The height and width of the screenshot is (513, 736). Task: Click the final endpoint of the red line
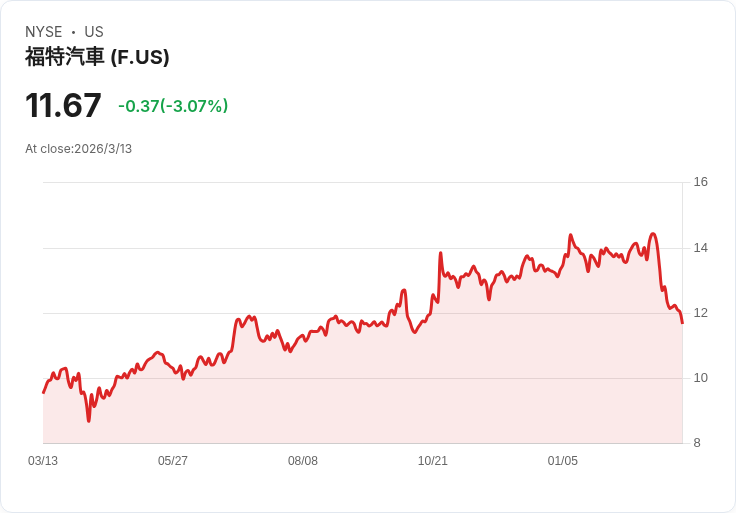point(682,322)
